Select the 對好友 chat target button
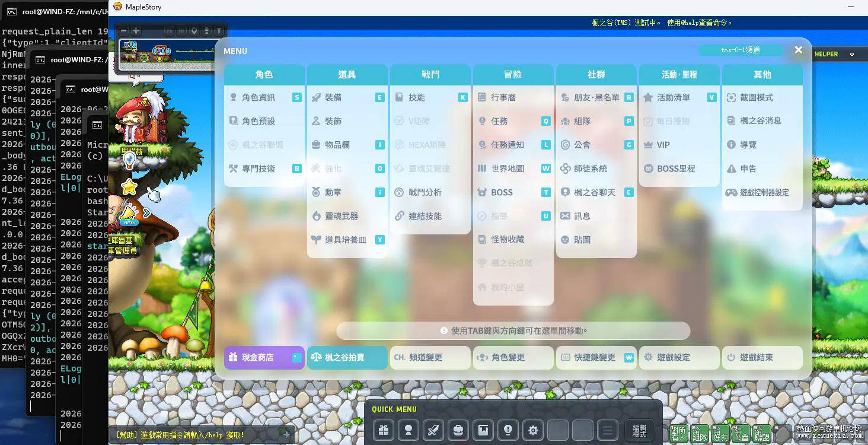The height and width of the screenshot is (445, 868). (x=720, y=434)
